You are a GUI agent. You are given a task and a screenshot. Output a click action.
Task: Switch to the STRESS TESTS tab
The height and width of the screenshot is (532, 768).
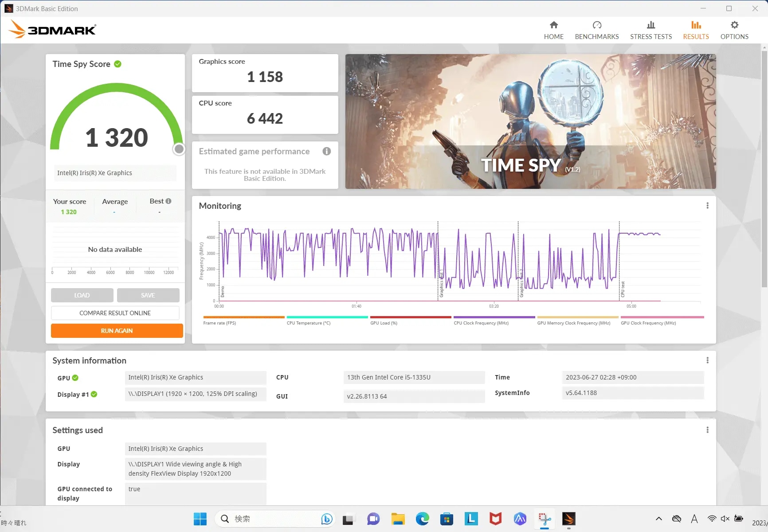(651, 31)
